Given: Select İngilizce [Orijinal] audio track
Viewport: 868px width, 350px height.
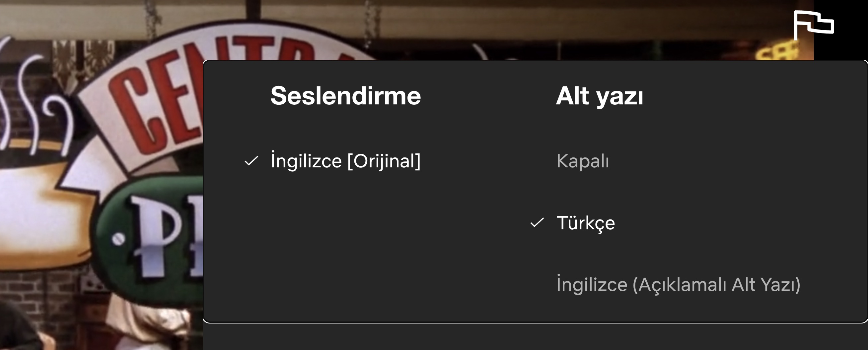Looking at the screenshot, I should (346, 160).
